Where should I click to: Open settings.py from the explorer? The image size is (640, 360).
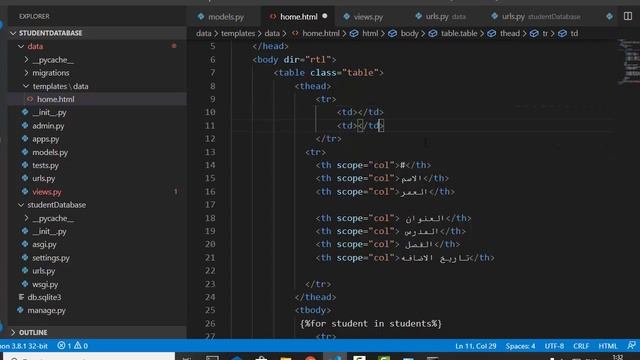coord(51,258)
